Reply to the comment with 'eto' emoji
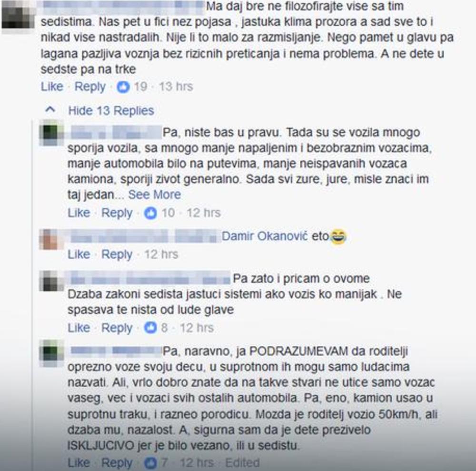This screenshot has height=471, width=476. point(117,254)
